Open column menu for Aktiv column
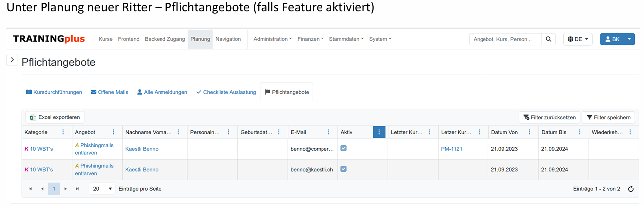This screenshot has height=206, width=644. tap(379, 132)
